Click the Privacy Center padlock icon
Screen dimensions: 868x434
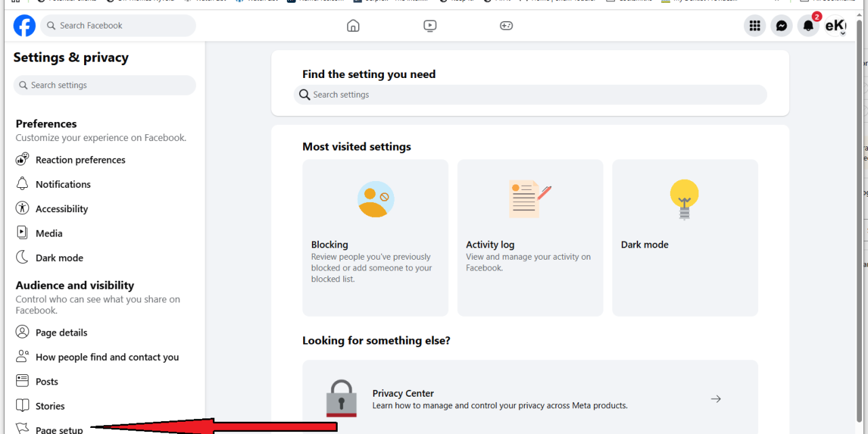[x=341, y=399]
